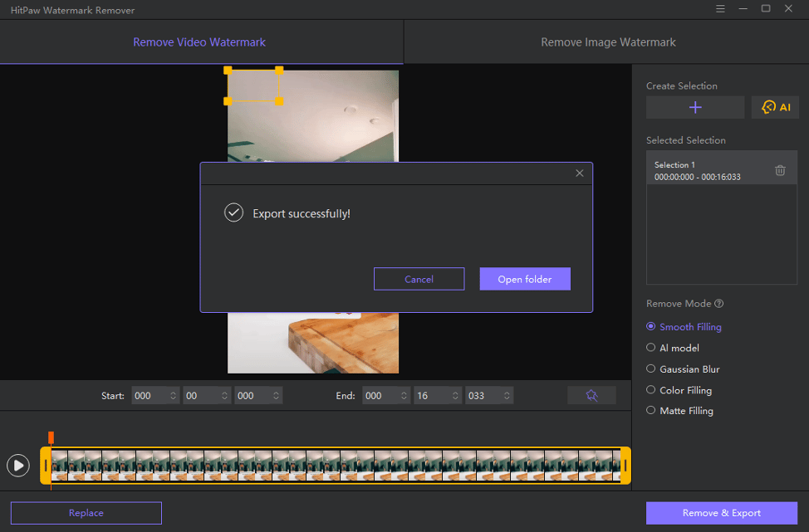Select the Remove Video Watermark tab
Screen dimensions: 809x532
(x=201, y=41)
